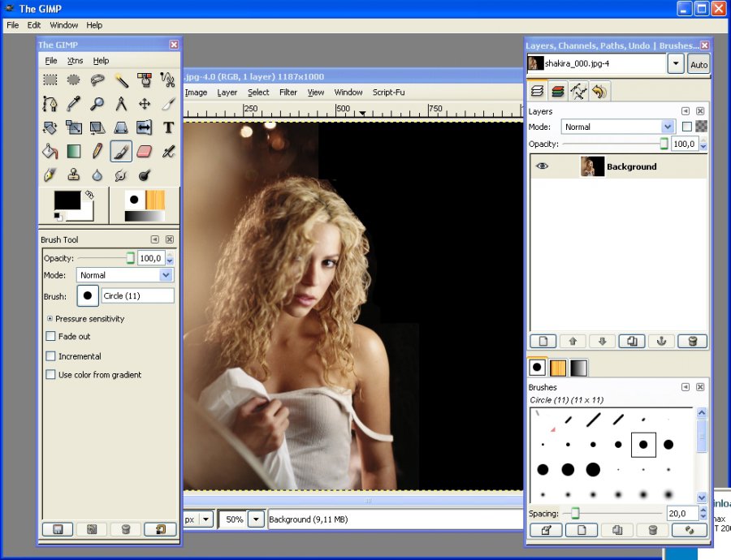Open Brush Tool panel menu arrow
This screenshot has width=731, height=560.
(x=155, y=239)
